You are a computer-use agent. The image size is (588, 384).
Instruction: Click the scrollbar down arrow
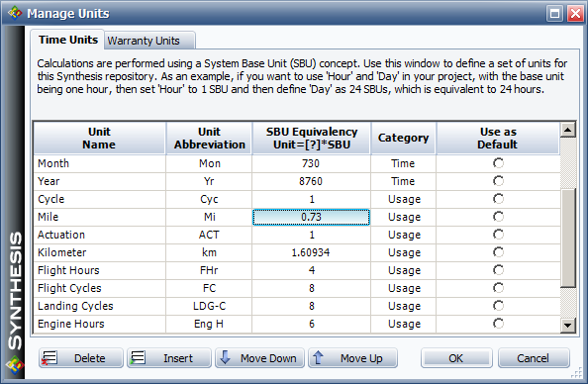point(568,326)
